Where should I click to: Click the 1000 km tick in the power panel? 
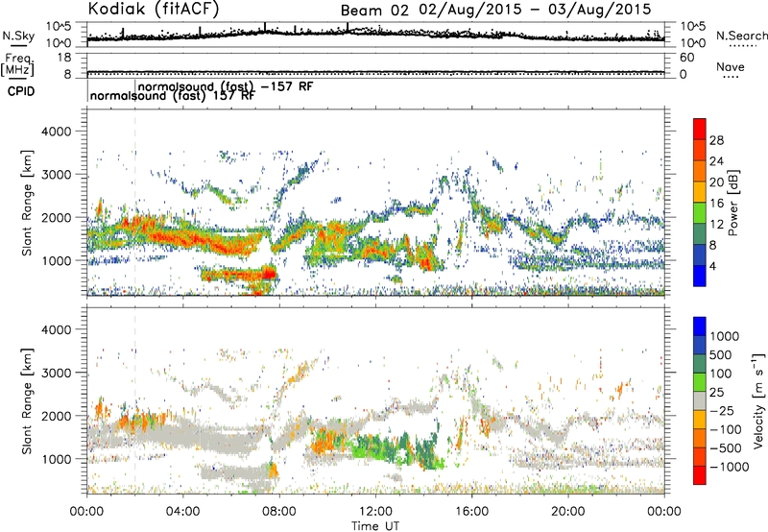56,261
